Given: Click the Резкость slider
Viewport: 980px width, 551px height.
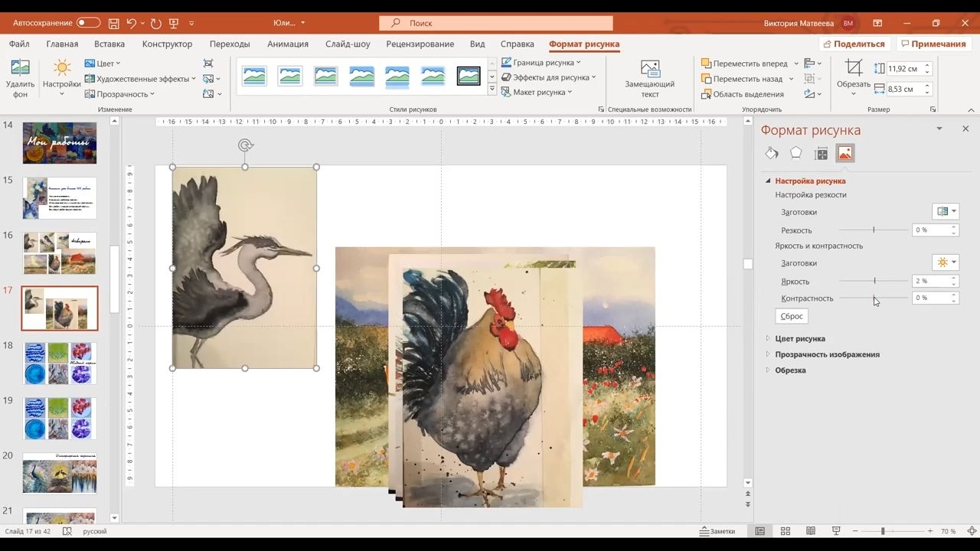Looking at the screenshot, I should coord(874,230).
